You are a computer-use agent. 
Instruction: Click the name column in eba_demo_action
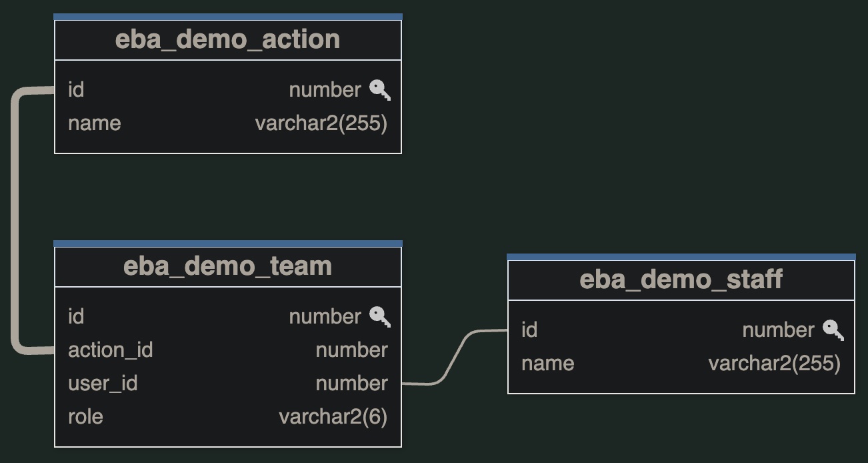click(95, 123)
